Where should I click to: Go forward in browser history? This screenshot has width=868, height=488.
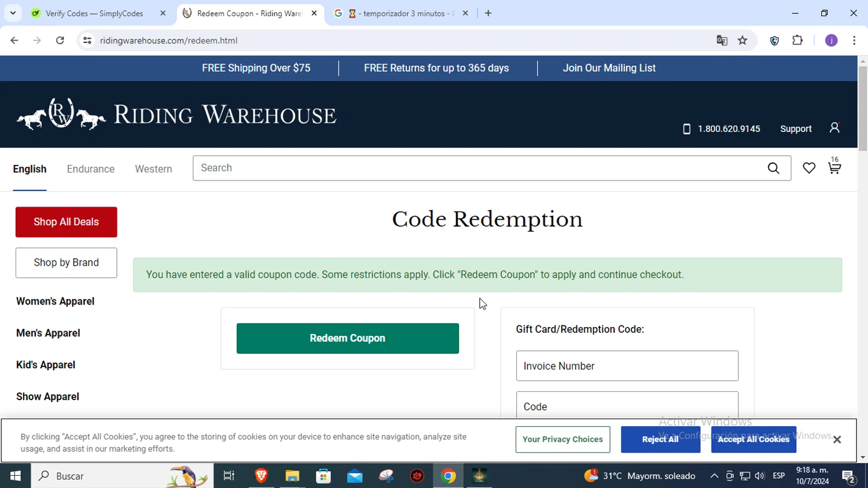(37, 41)
